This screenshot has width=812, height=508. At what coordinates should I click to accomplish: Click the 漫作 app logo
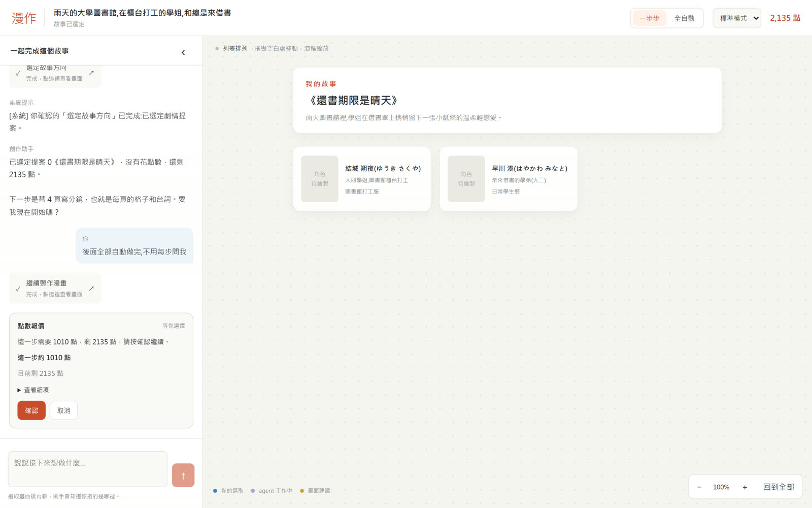(x=24, y=18)
